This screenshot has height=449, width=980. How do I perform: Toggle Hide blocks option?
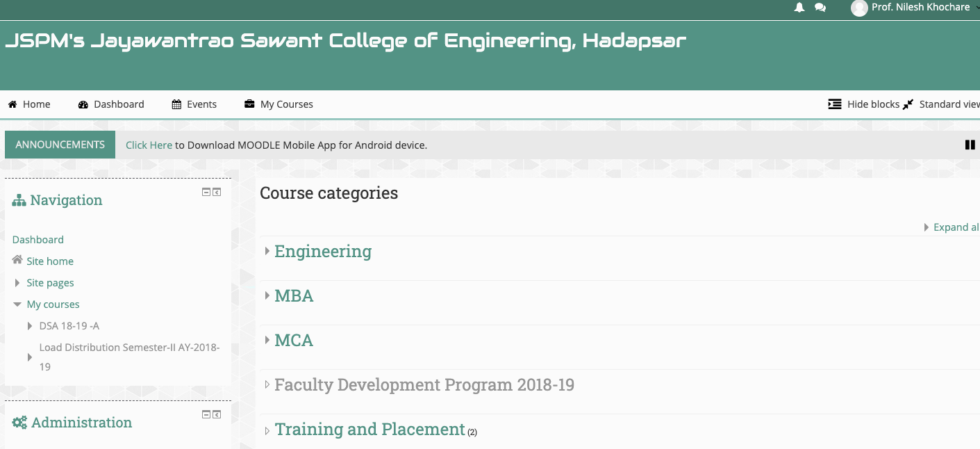(864, 104)
